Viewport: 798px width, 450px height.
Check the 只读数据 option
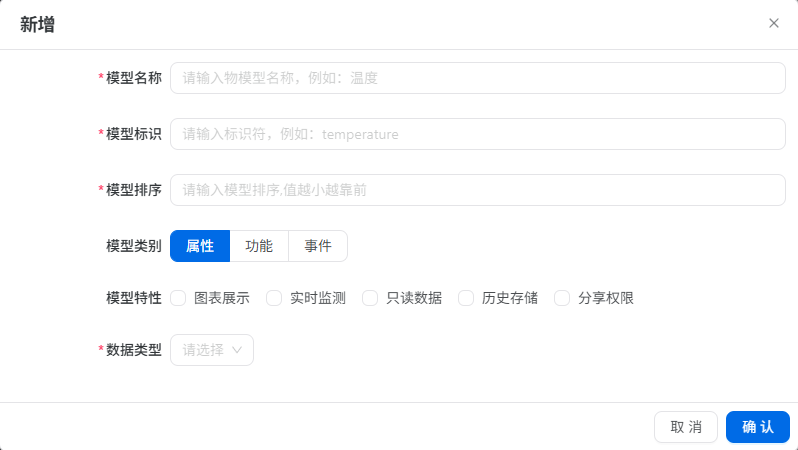tap(370, 298)
